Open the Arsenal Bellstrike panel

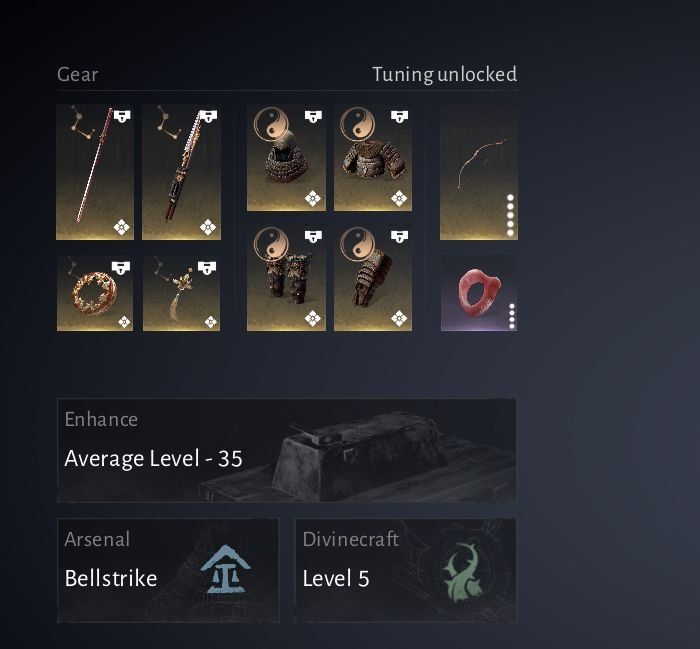tap(168, 570)
